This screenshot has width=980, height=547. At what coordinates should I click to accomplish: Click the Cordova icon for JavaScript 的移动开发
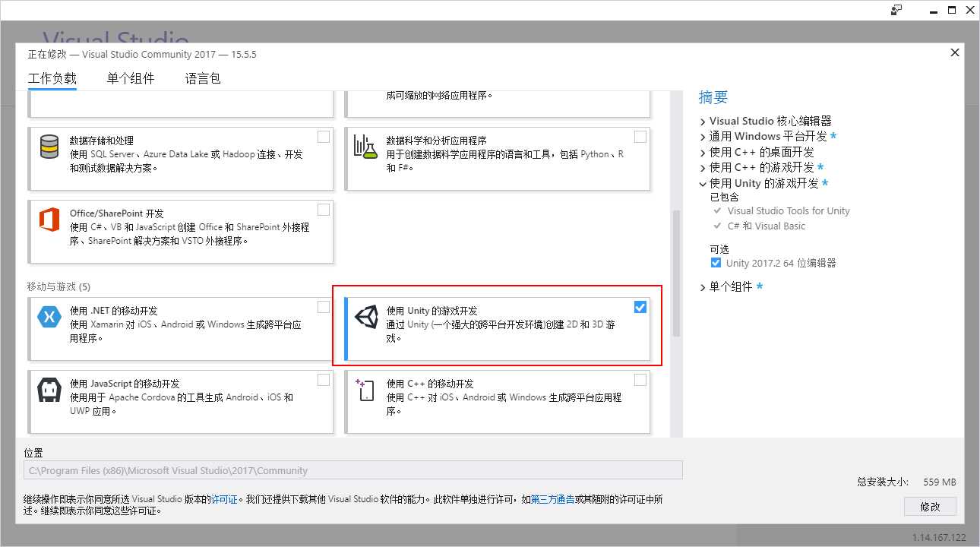[49, 390]
